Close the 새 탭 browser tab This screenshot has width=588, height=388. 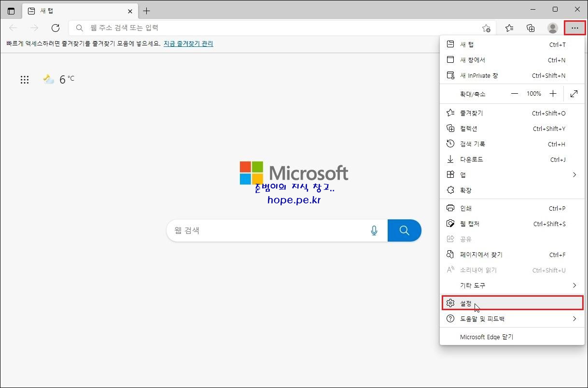130,11
